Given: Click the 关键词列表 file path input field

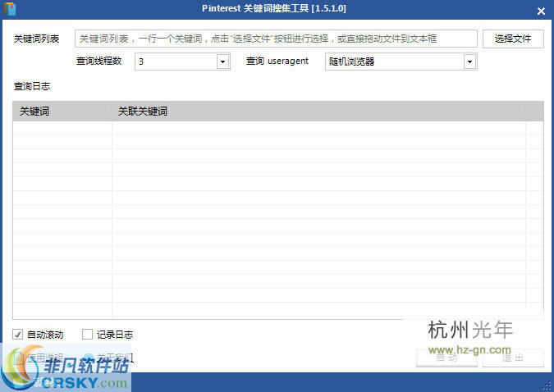Looking at the screenshot, I should click(276, 39).
